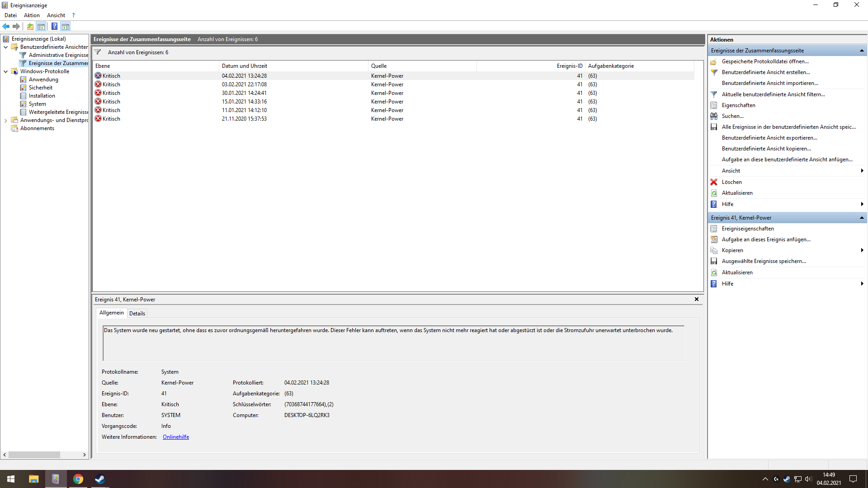
Task: Click the blue Help toolbar icon
Action: pyautogui.click(x=54, y=26)
